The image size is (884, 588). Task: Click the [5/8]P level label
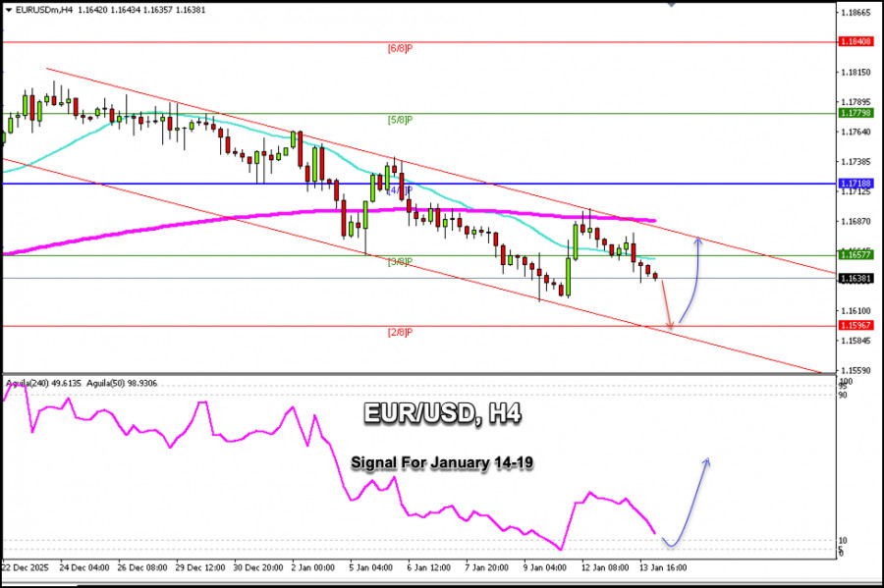click(x=401, y=120)
